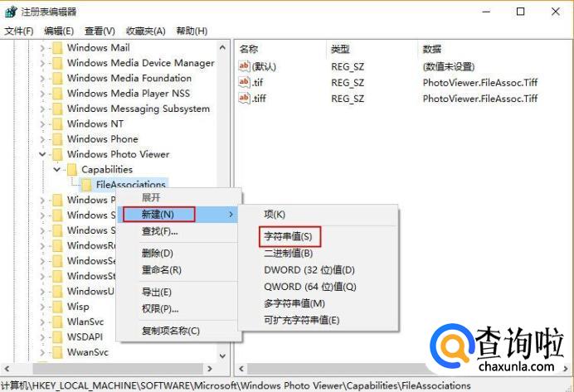The image size is (574, 392).
Task: Select the (默认) value name
Action: (x=264, y=66)
